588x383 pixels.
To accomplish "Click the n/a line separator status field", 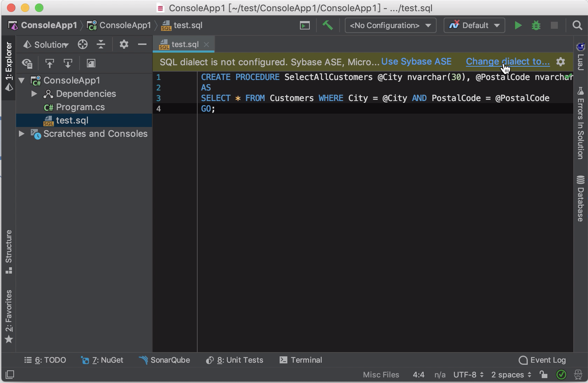I will pyautogui.click(x=440, y=375).
